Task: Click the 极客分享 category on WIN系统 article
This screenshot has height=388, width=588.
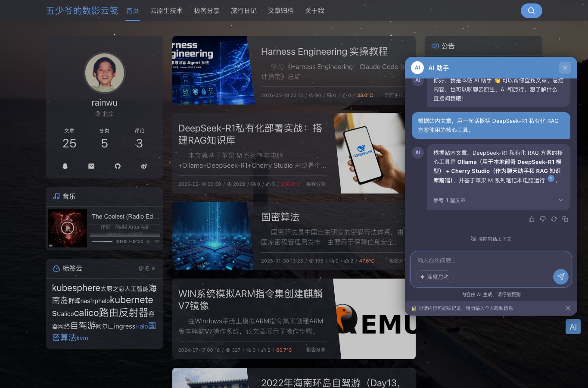Action: pos(316,350)
